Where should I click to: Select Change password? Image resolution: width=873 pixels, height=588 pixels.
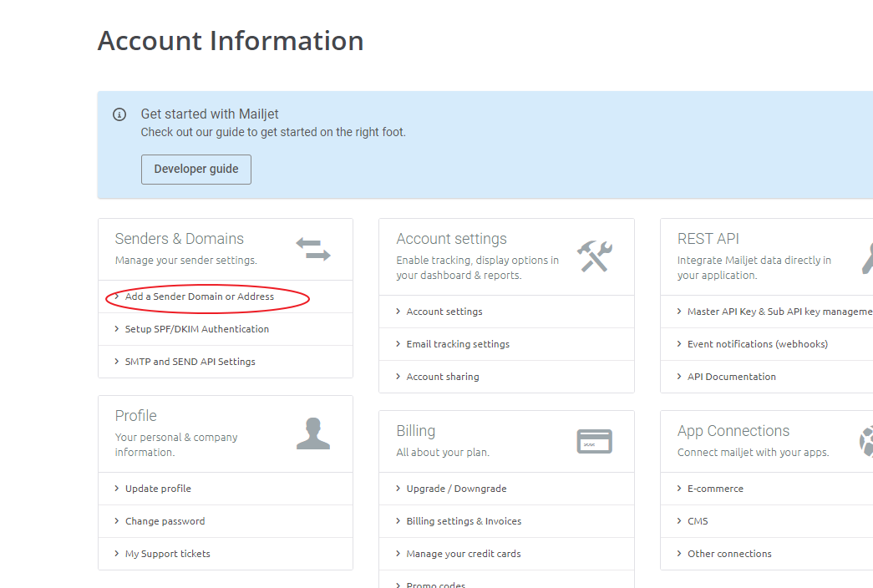165,521
